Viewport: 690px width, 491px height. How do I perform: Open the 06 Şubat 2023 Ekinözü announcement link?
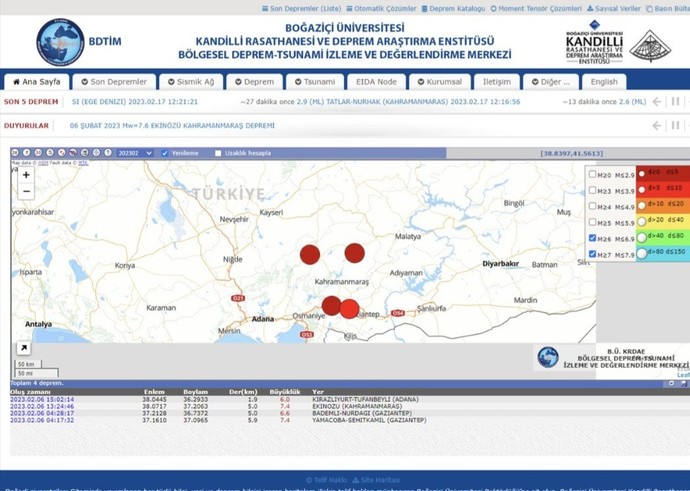click(172, 126)
